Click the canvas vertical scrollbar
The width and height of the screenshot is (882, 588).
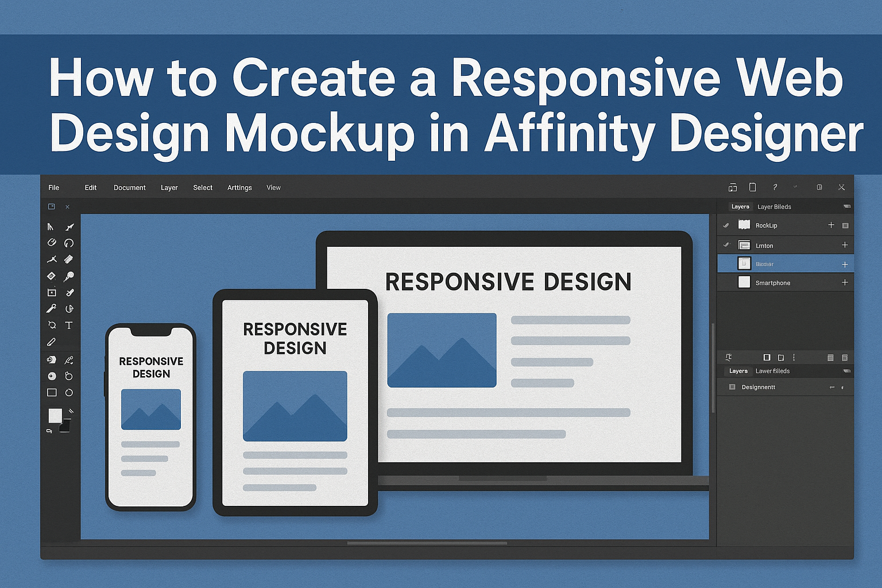(x=713, y=367)
